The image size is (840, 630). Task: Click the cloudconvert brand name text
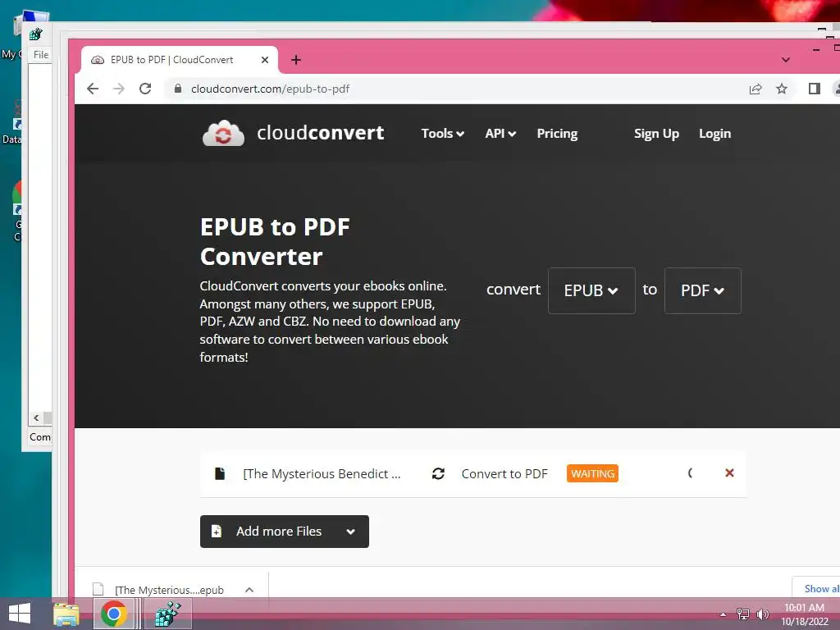point(321,133)
